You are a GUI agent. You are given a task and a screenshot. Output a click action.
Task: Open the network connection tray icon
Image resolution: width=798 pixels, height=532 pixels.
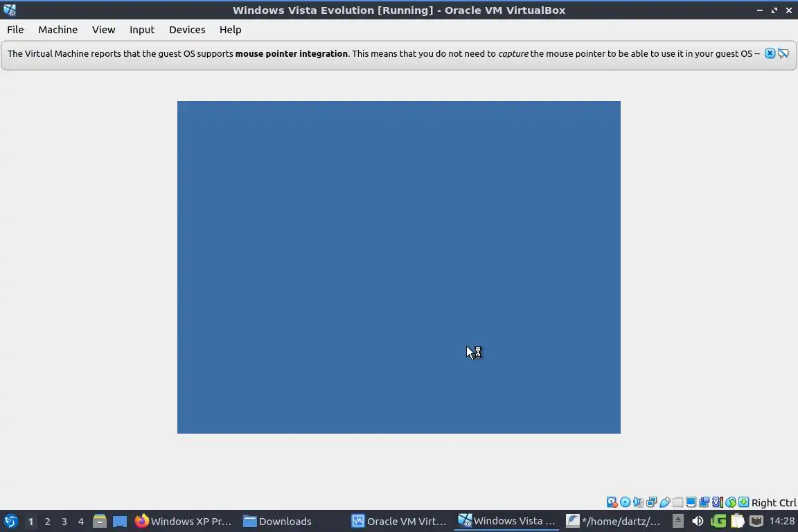756,522
